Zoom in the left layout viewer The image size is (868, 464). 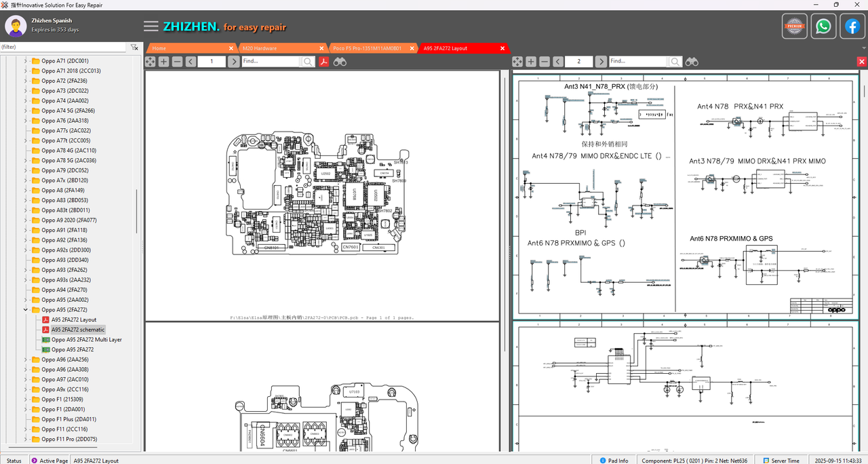(x=163, y=62)
